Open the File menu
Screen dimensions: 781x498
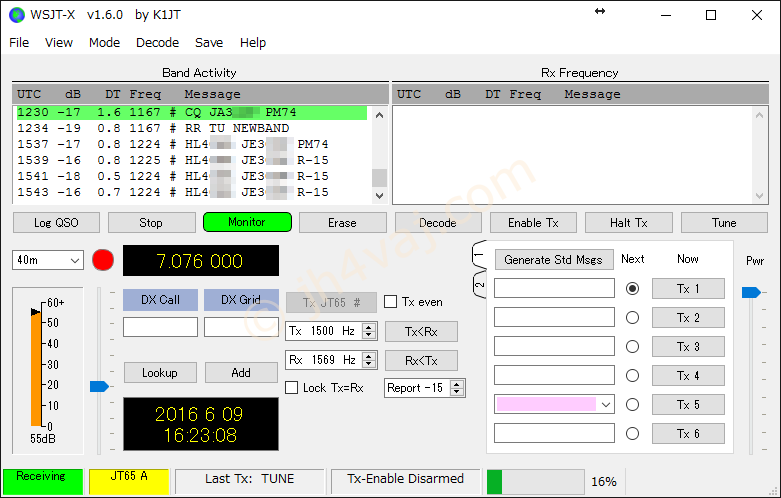(x=19, y=43)
